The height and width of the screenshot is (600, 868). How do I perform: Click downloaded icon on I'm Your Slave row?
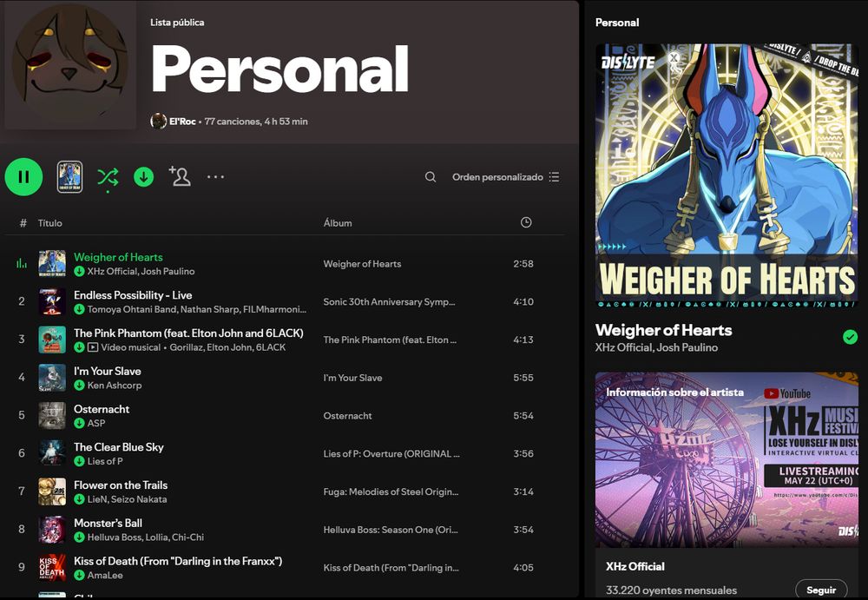tap(79, 385)
